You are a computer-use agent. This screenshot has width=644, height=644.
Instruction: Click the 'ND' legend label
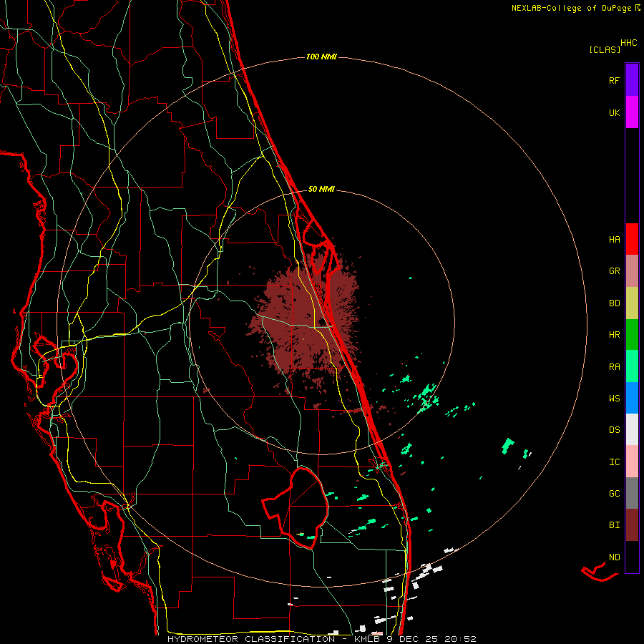[x=614, y=557]
